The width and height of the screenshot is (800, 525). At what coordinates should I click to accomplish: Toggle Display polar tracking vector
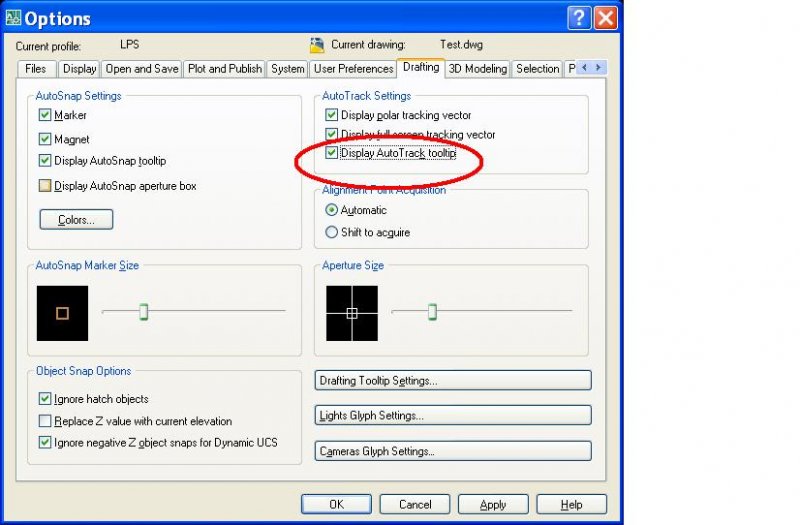pos(332,115)
